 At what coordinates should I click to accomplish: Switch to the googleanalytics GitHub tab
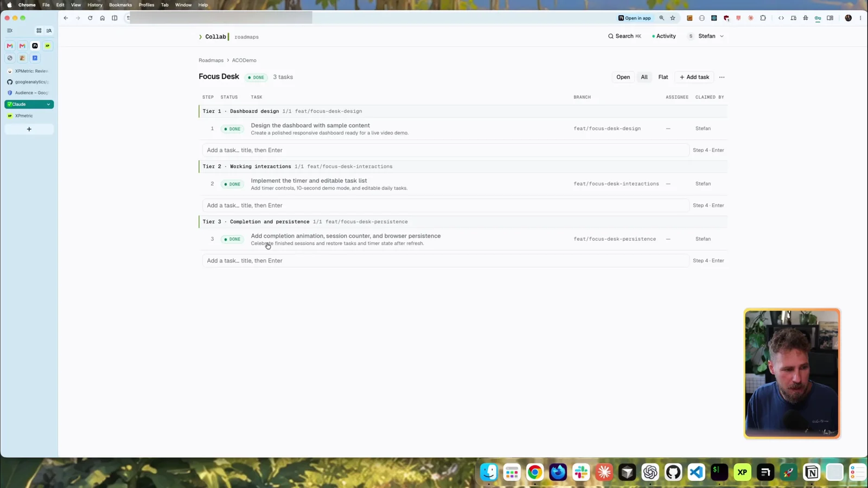tap(29, 82)
